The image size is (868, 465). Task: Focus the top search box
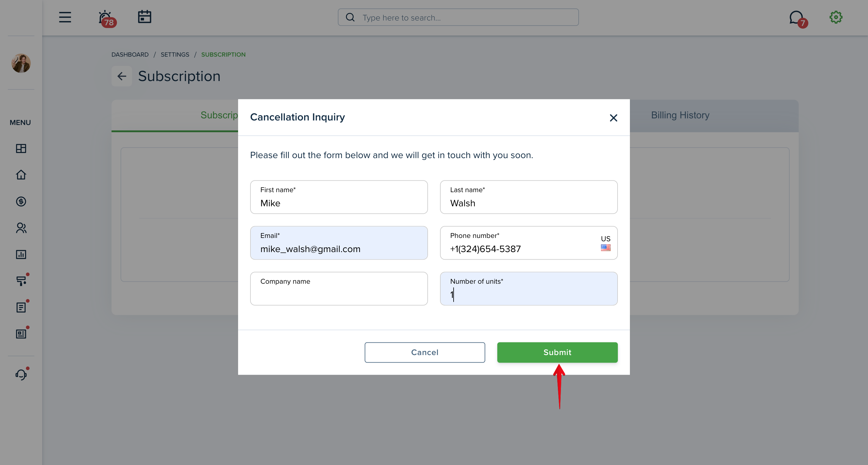[458, 17]
